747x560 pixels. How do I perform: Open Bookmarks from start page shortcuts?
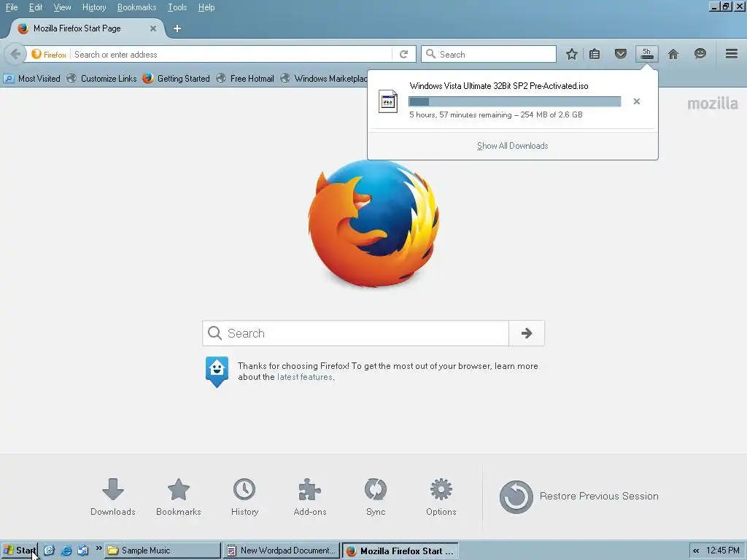click(179, 497)
